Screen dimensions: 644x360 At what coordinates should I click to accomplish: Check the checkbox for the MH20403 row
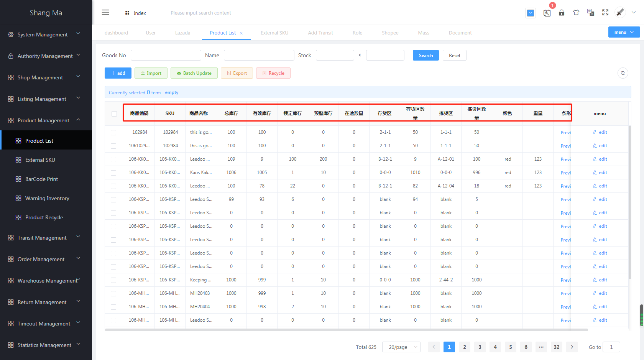click(x=113, y=294)
